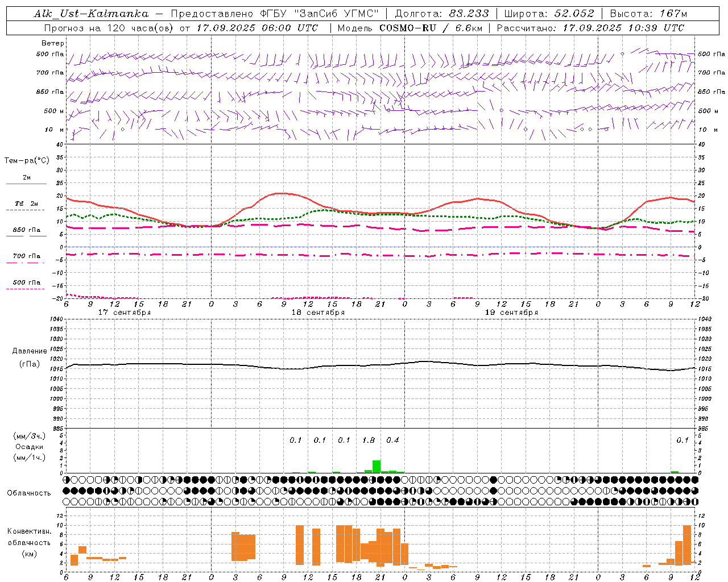Click the (км) convective cloud unit label
728x582 pixels.
tap(29, 554)
